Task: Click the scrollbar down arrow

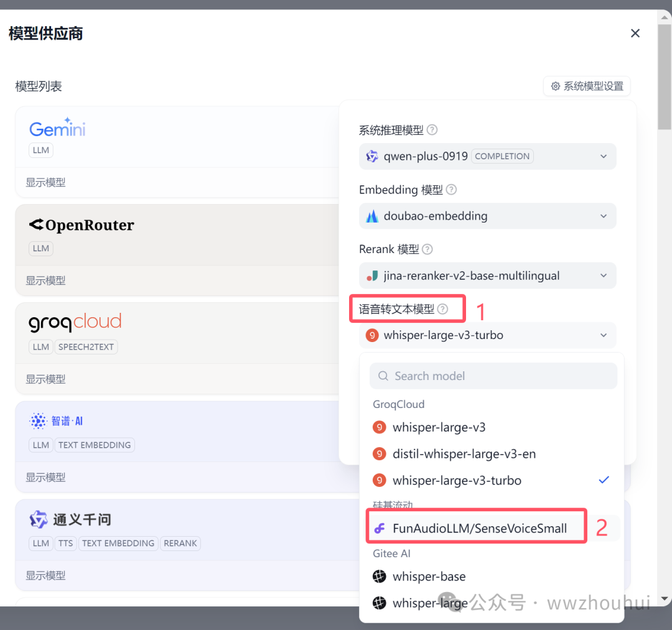Action: pyautogui.click(x=665, y=598)
